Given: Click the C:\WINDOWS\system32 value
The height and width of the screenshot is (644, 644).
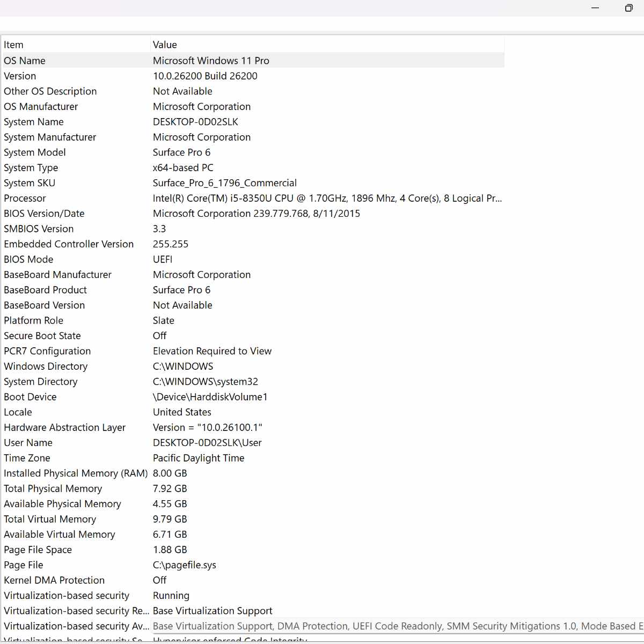Looking at the screenshot, I should click(x=206, y=382).
